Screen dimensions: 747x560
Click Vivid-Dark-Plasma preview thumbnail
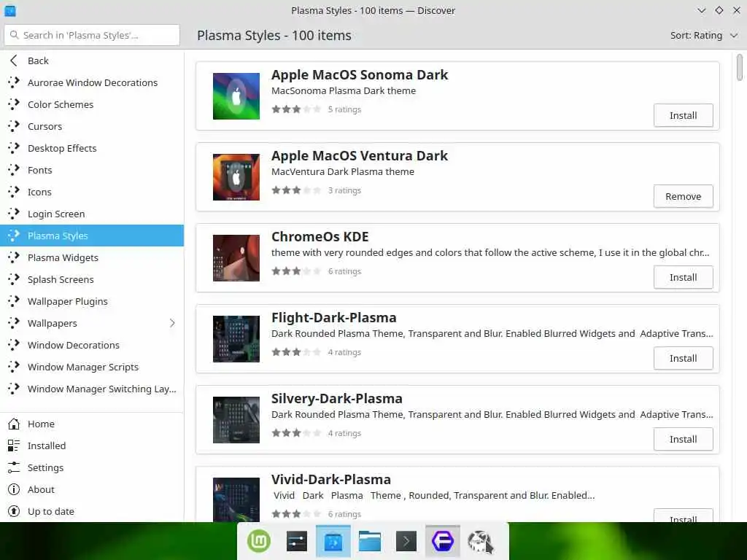pyautogui.click(x=236, y=499)
